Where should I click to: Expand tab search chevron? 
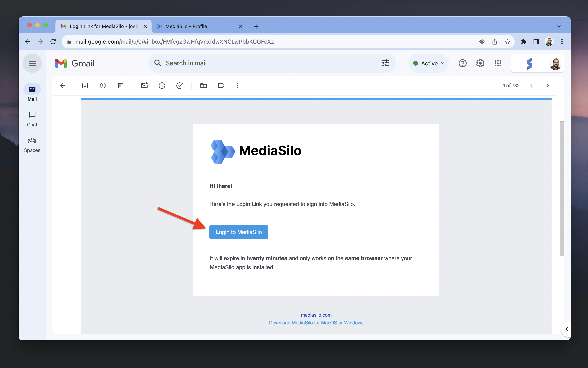(x=559, y=26)
